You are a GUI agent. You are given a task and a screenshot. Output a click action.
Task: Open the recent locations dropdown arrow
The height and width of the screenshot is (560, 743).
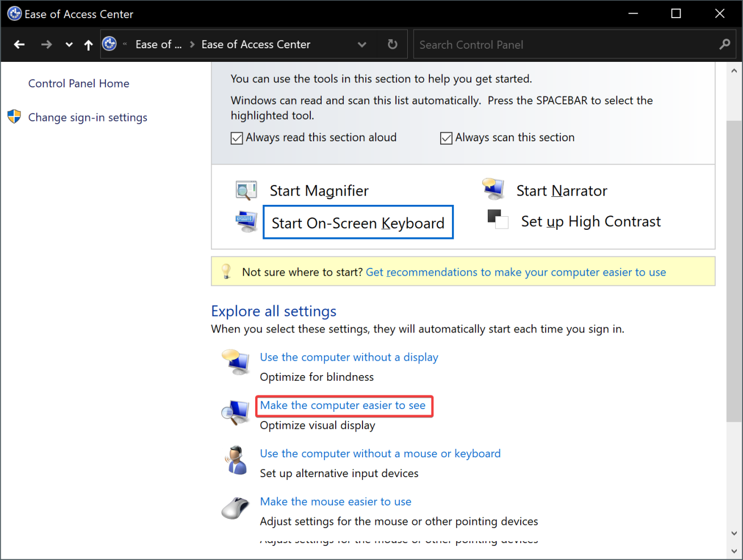click(69, 45)
